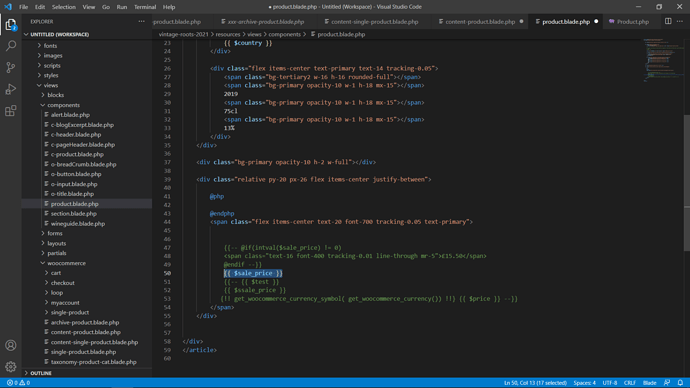Open the Accounts menu icon
The image size is (690, 388).
(11, 345)
